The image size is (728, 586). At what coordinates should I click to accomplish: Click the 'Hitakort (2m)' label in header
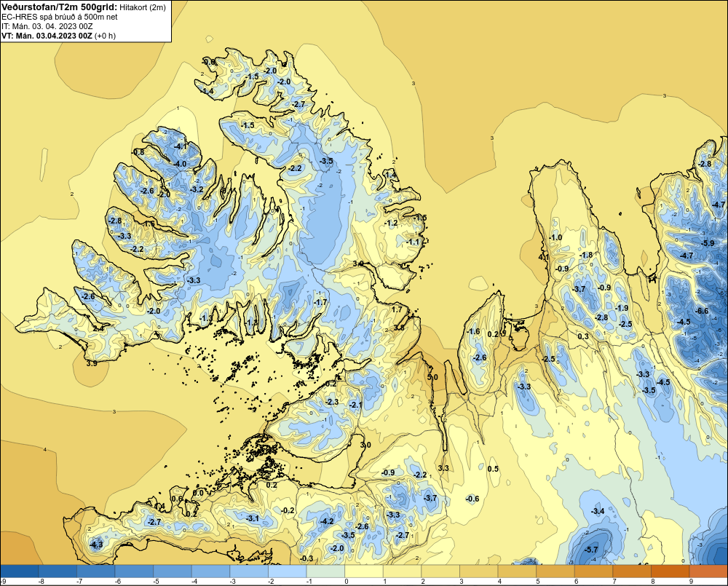click(x=142, y=7)
